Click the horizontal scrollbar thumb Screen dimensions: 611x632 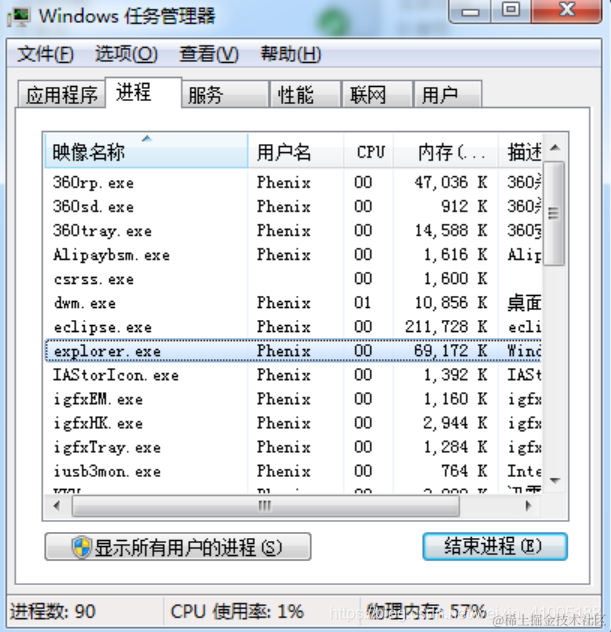coord(265,505)
